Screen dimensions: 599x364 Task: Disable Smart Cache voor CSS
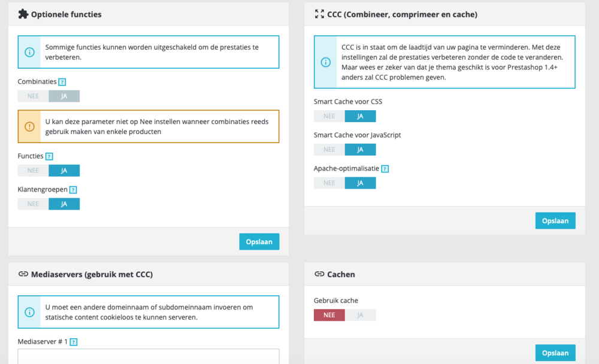point(328,116)
